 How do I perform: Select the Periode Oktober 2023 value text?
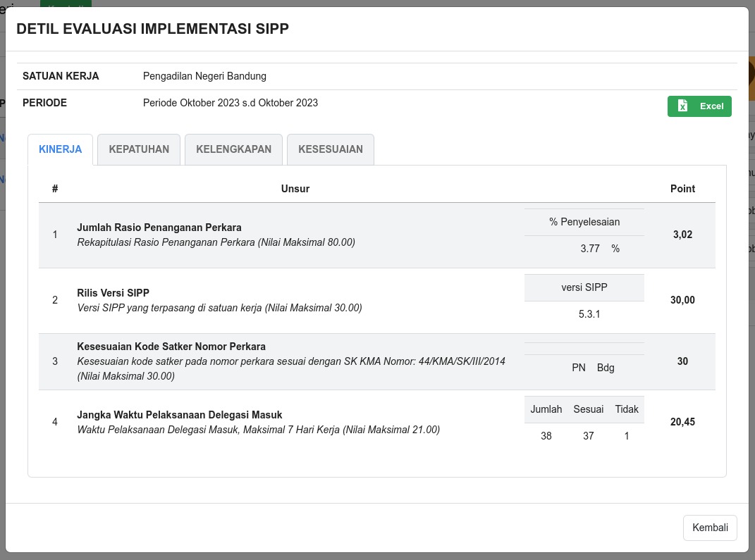coord(230,103)
